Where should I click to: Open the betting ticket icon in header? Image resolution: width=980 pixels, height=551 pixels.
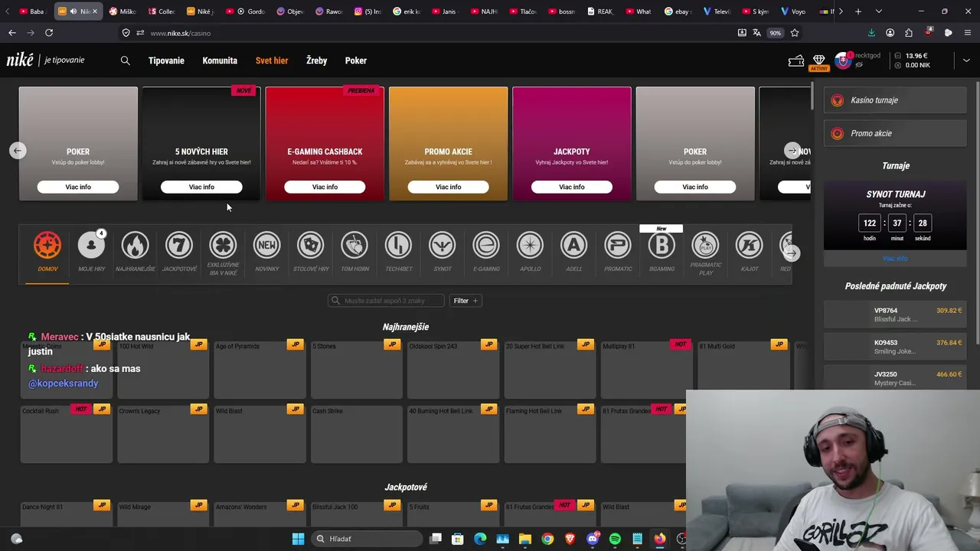point(796,60)
